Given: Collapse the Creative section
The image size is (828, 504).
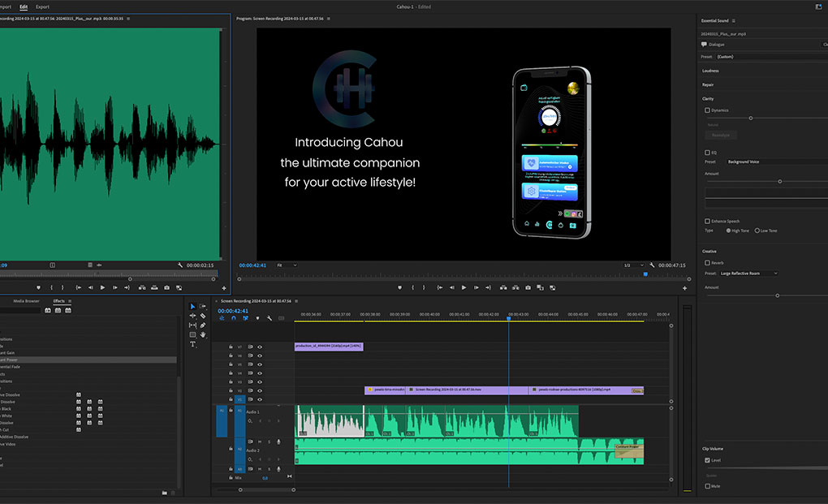Looking at the screenshot, I should [709, 252].
